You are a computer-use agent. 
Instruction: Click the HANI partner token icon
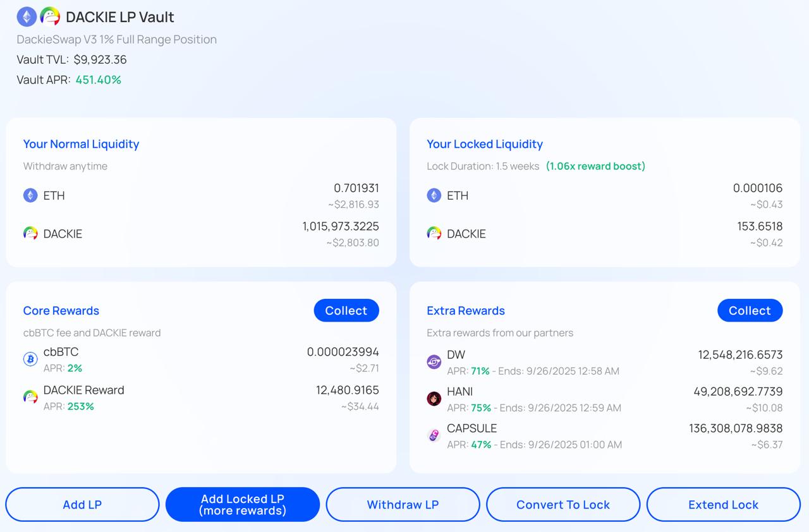434,399
